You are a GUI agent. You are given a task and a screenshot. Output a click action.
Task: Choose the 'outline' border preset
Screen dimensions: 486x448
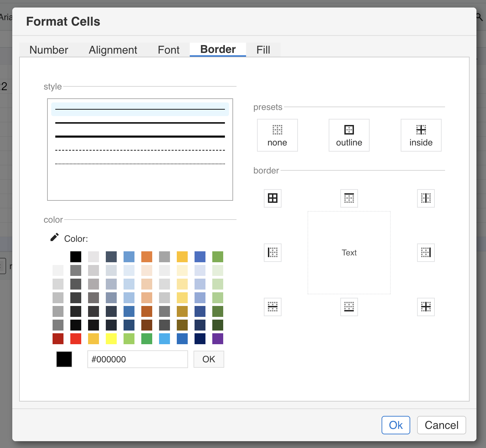[349, 135]
